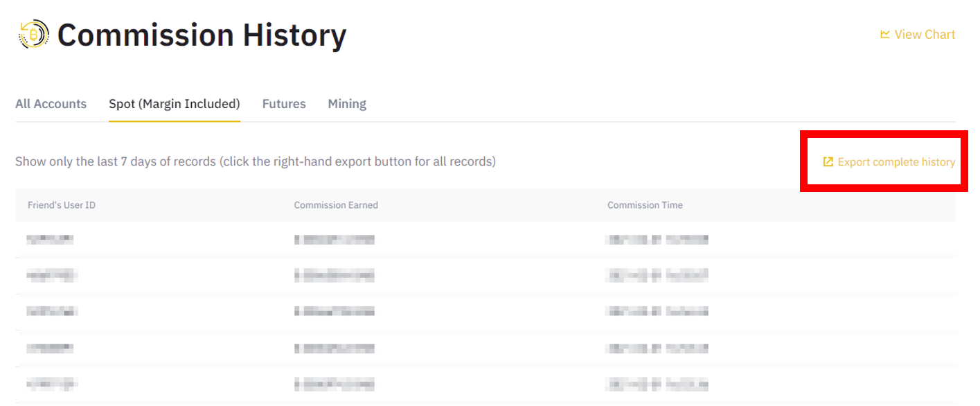
Task: Click the Commission History coin logo icon
Action: click(x=33, y=34)
